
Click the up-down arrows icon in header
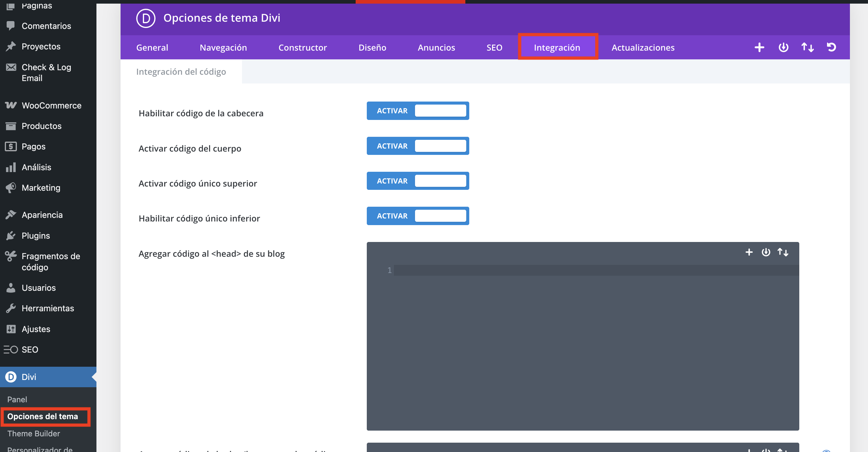(x=807, y=47)
